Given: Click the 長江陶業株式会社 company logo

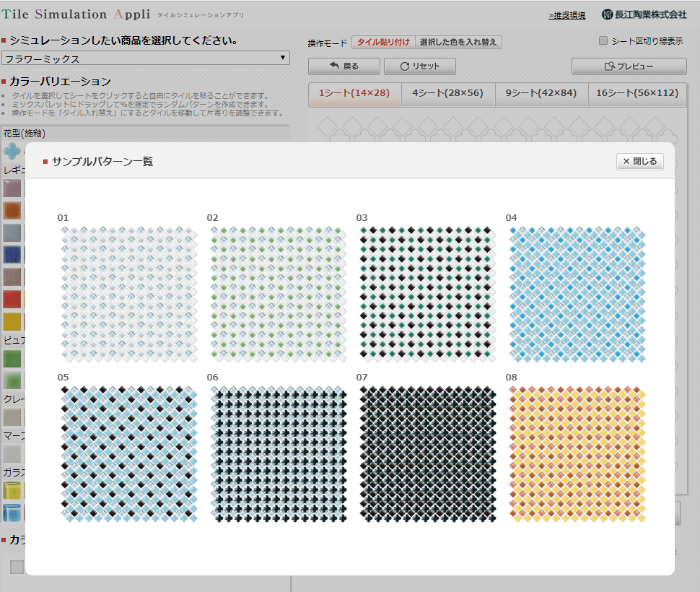Looking at the screenshot, I should [x=644, y=14].
